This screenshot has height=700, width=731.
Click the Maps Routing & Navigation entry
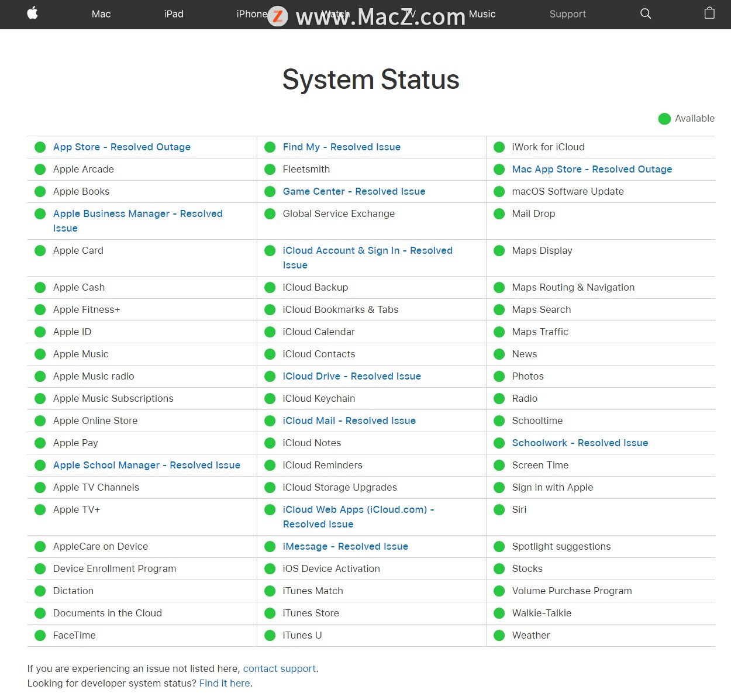click(x=573, y=288)
